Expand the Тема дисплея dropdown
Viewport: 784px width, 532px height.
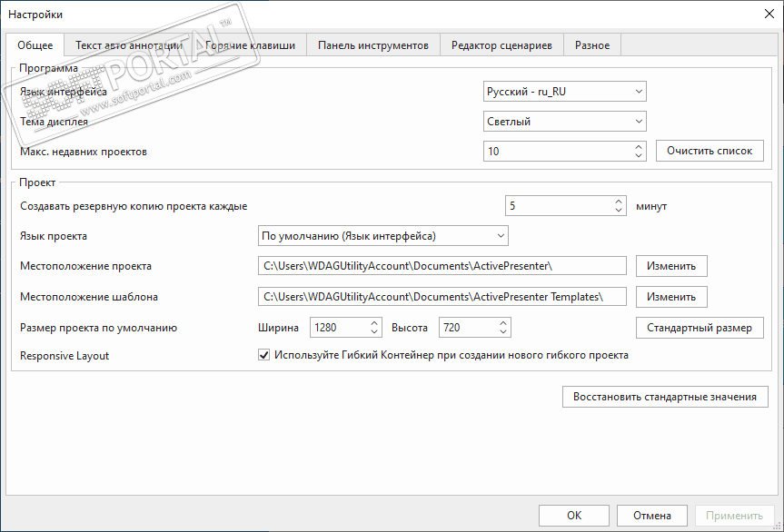(564, 121)
